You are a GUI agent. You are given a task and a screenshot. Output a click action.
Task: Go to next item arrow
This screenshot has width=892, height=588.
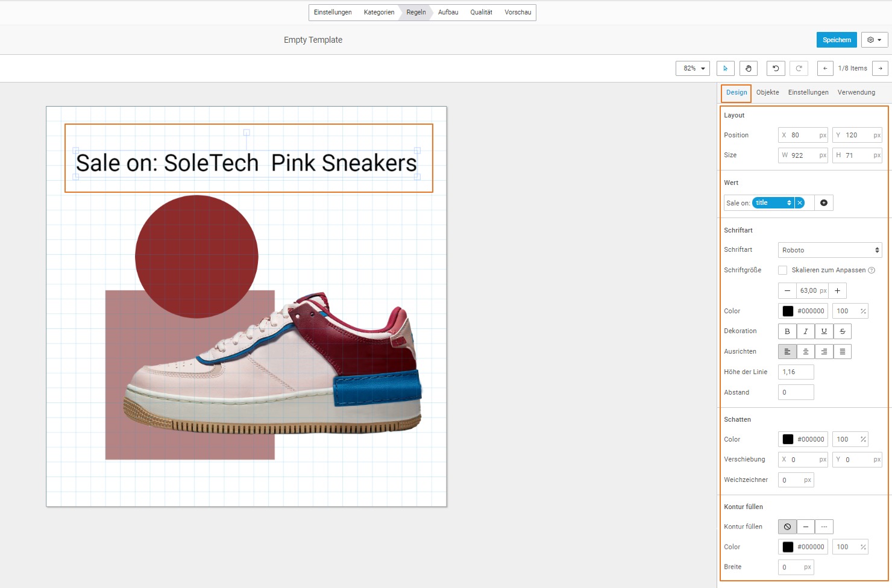881,68
